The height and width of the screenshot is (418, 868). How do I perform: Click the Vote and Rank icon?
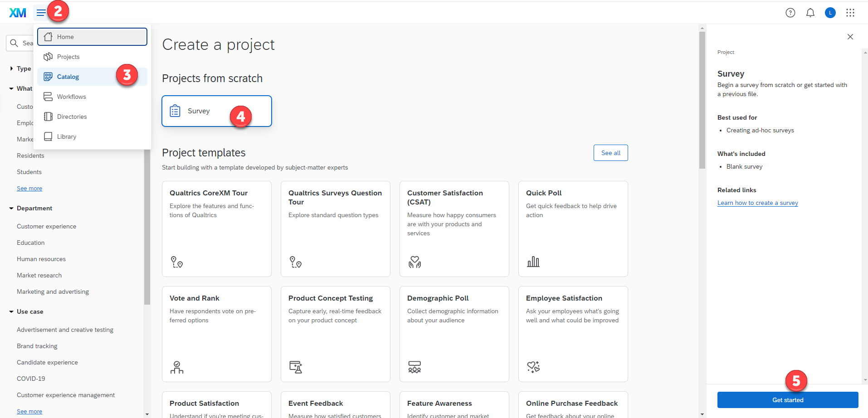[x=177, y=367]
